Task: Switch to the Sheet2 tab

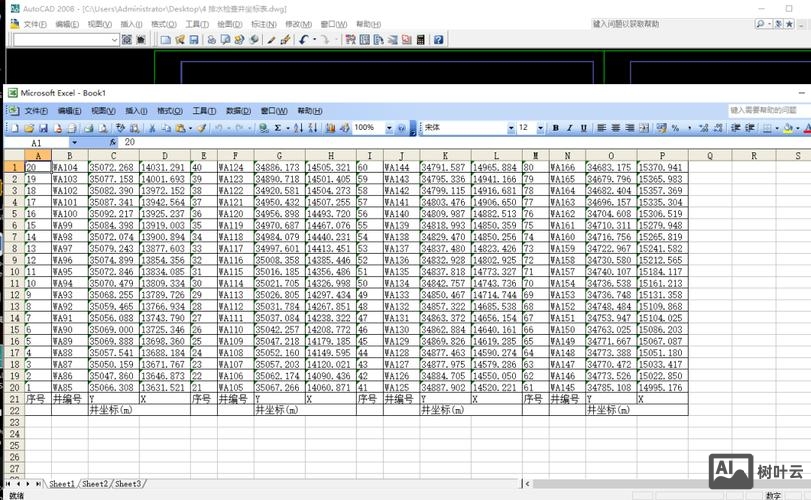Action: [x=95, y=484]
